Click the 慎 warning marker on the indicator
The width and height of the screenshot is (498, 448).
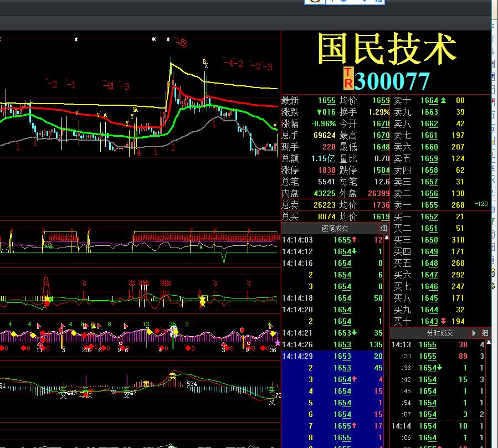[93, 326]
